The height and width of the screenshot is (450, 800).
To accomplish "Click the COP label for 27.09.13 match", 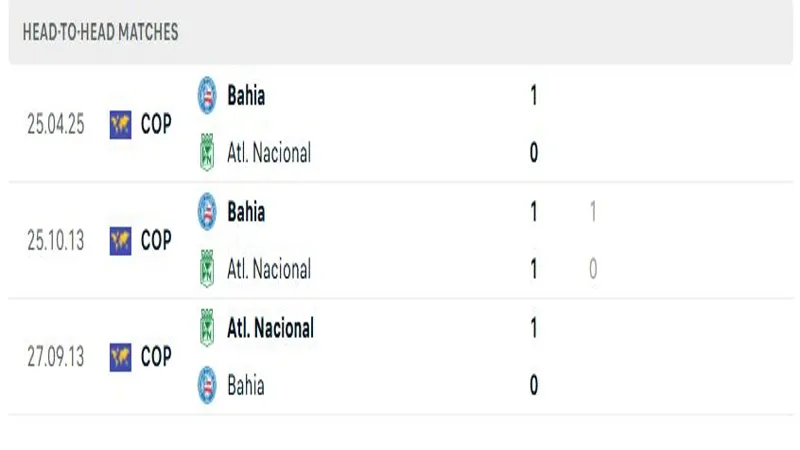I will pyautogui.click(x=156, y=356).
